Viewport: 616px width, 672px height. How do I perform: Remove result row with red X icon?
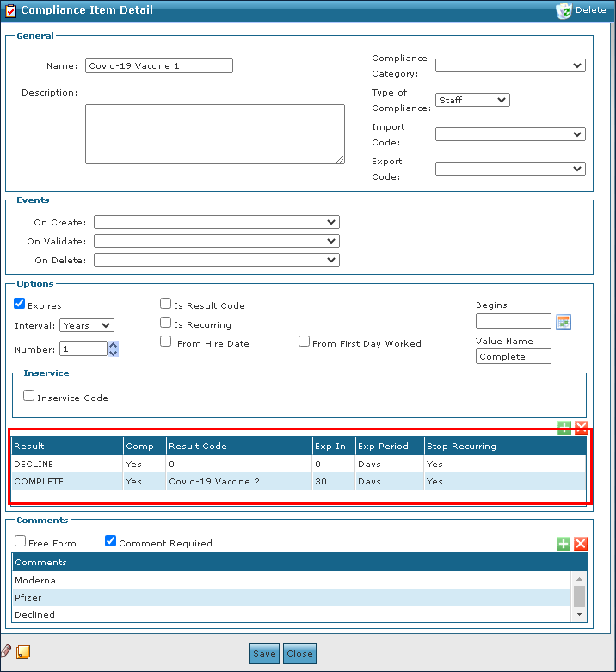click(x=581, y=428)
